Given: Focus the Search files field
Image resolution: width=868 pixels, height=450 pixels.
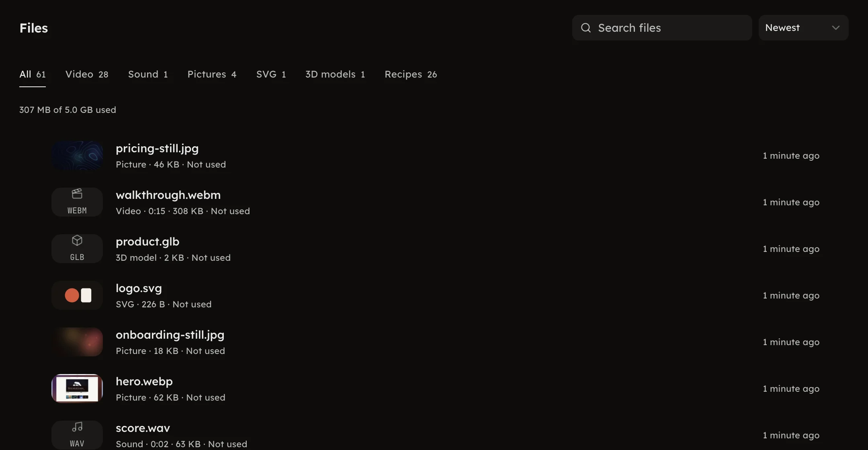Looking at the screenshot, I should coord(662,28).
